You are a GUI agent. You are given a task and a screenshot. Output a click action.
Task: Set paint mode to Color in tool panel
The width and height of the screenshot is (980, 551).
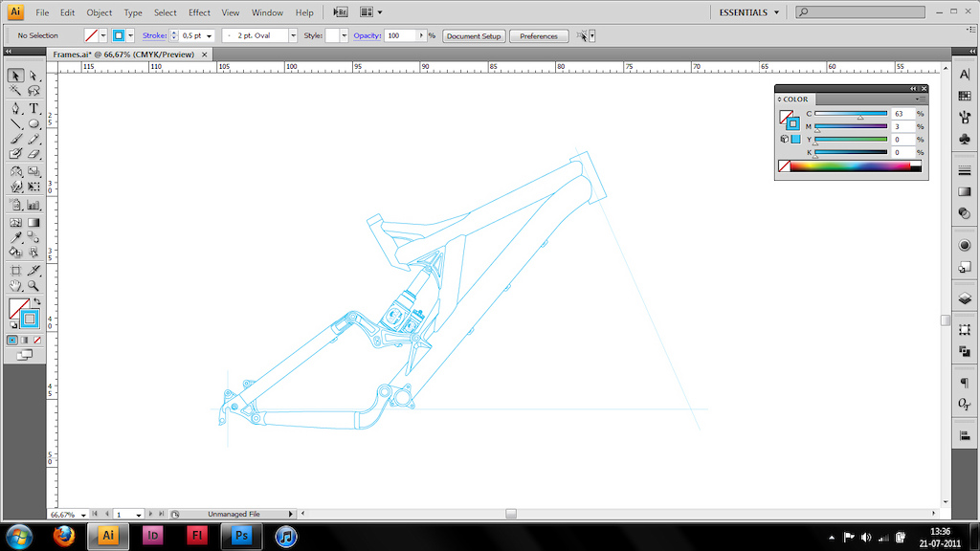(x=12, y=340)
